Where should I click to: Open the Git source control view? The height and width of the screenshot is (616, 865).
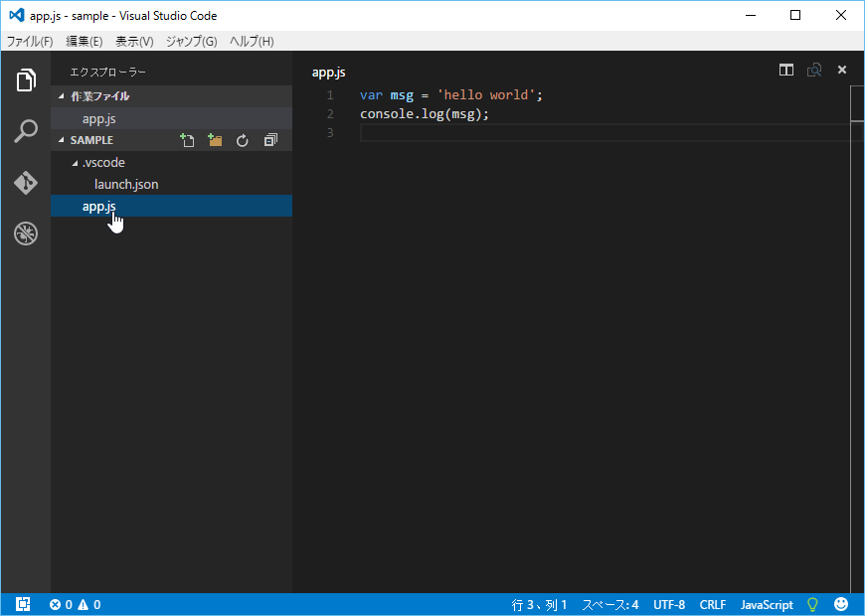pyautogui.click(x=26, y=183)
